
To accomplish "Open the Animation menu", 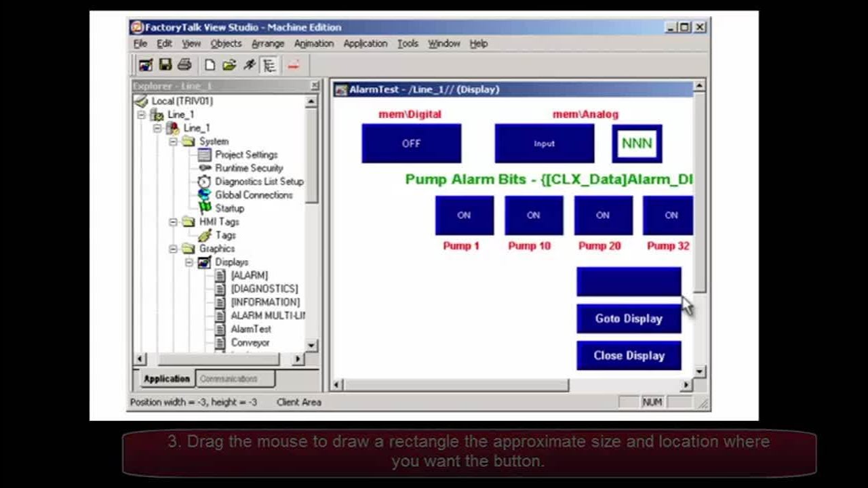I will coord(314,43).
